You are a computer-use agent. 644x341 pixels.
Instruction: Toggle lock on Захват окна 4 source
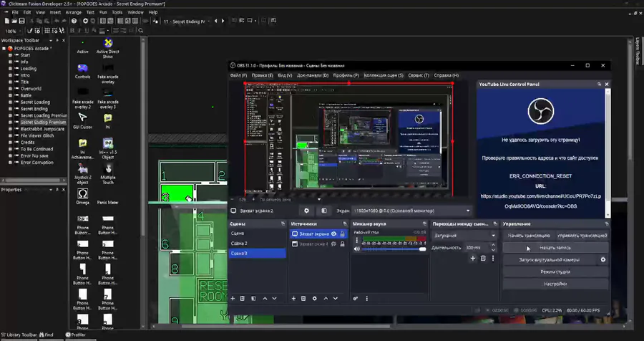click(343, 244)
